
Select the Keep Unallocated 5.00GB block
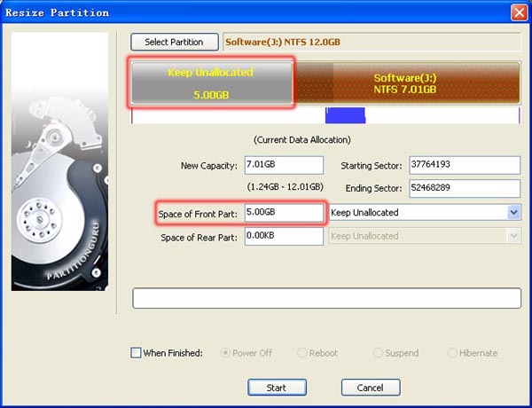(212, 82)
